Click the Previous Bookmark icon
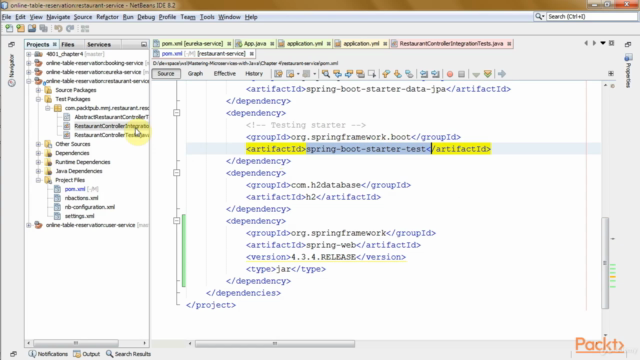 [x=386, y=74]
